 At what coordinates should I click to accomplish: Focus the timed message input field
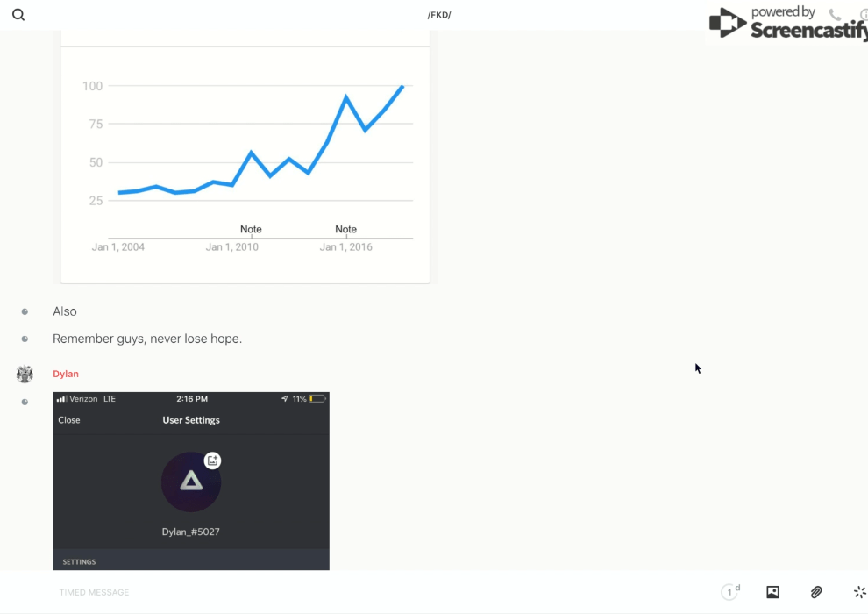(x=351, y=593)
